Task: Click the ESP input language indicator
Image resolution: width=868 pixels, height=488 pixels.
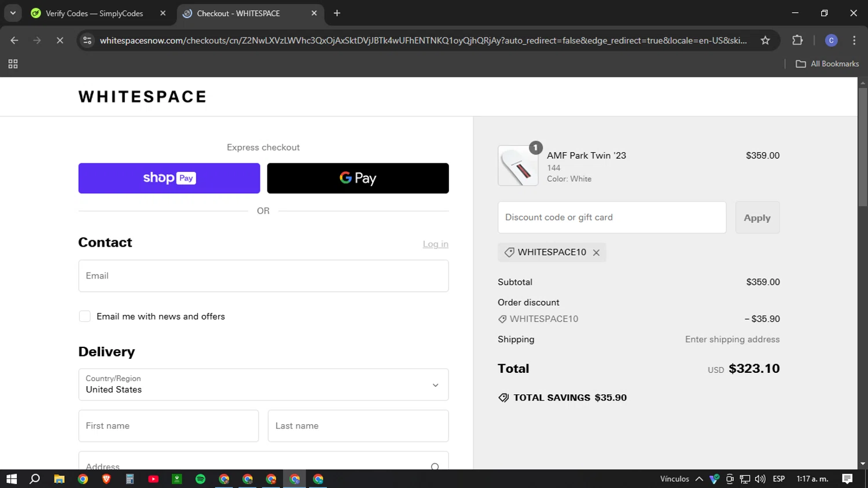Action: tap(779, 479)
